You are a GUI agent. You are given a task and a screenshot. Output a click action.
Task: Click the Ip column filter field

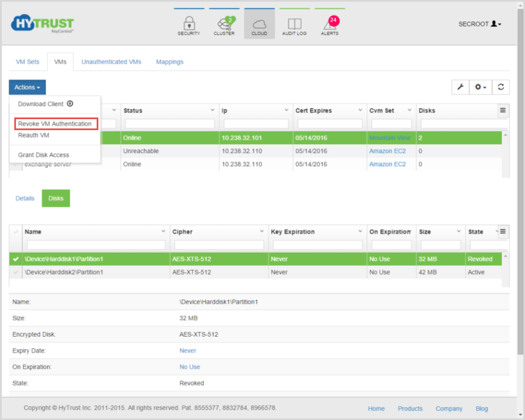(x=256, y=124)
